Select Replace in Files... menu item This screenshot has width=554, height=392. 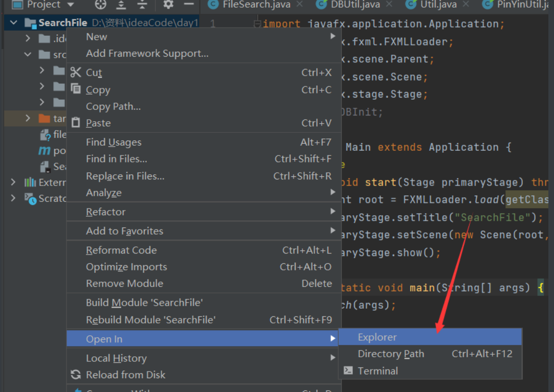[x=204, y=176]
